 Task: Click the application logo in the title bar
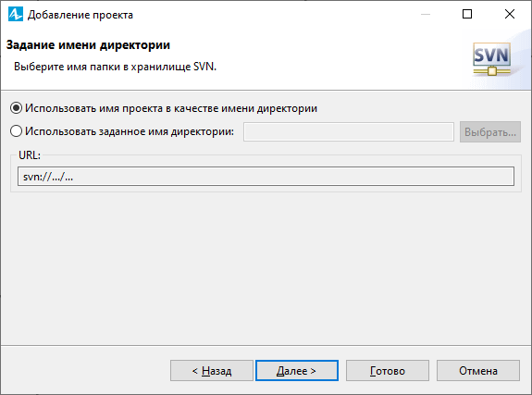(x=16, y=14)
